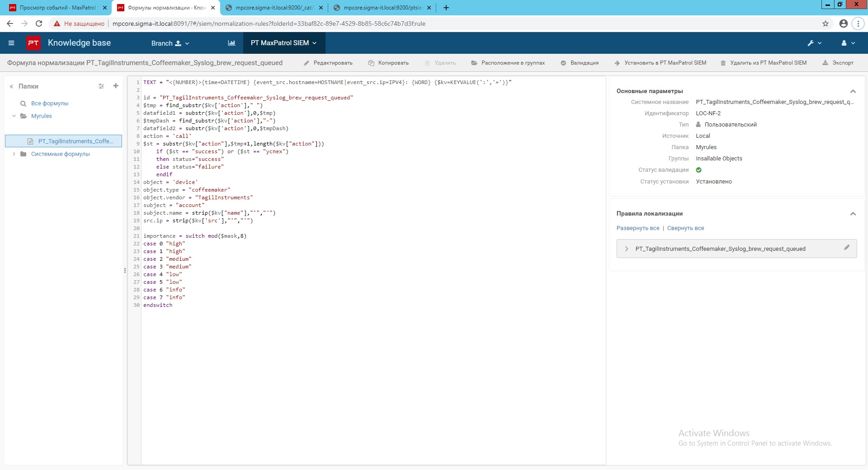Click LOC-NF-2 identifier value

[x=708, y=113]
